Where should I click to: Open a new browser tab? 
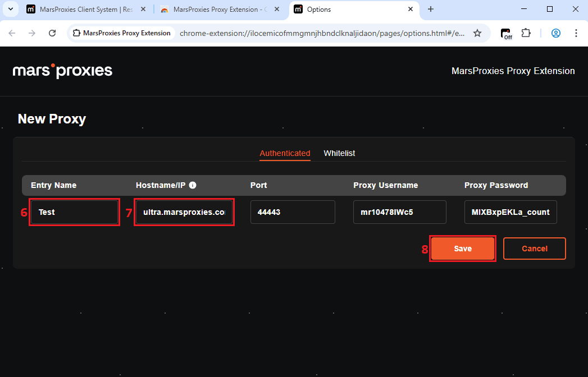point(431,10)
